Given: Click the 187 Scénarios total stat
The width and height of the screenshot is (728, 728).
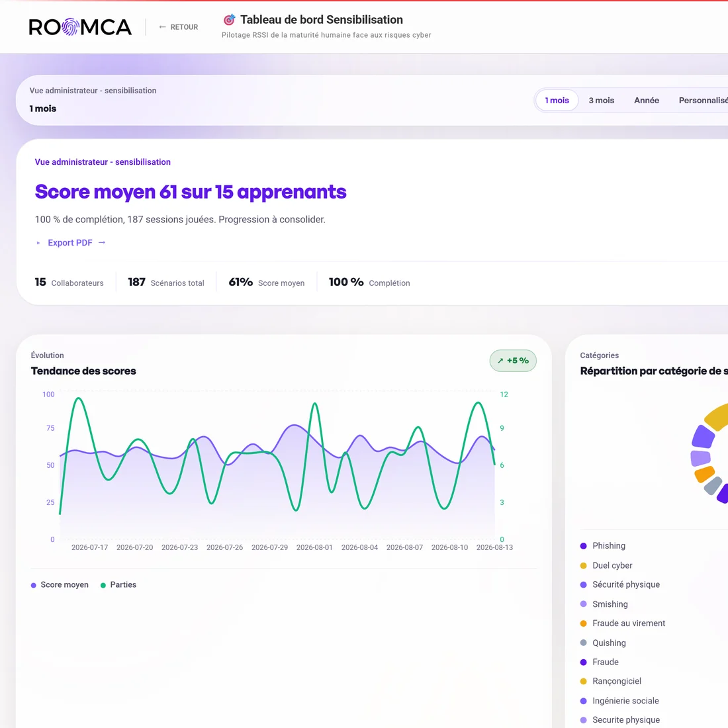Looking at the screenshot, I should (166, 283).
